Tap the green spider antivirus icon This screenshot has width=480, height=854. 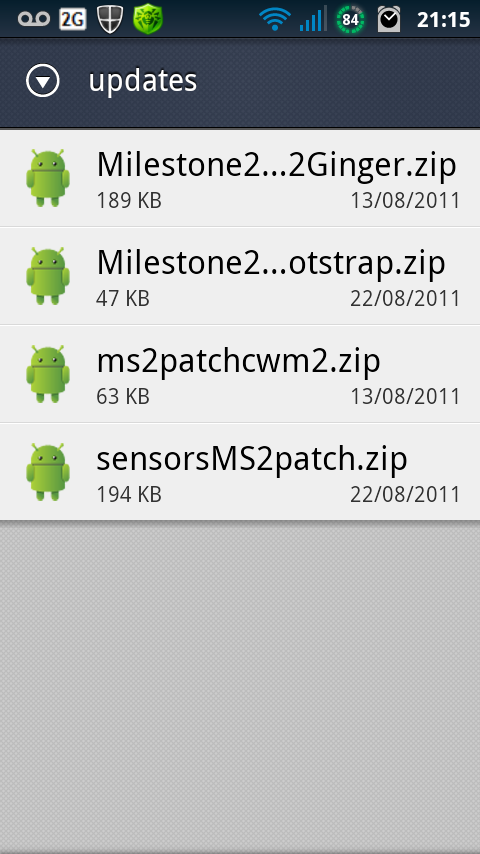tap(148, 20)
